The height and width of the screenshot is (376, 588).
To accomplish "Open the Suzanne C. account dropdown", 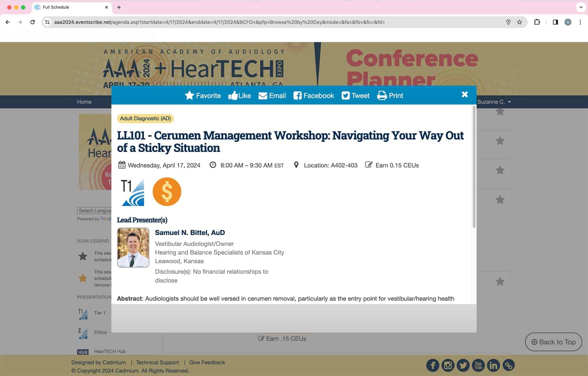I will tap(494, 102).
